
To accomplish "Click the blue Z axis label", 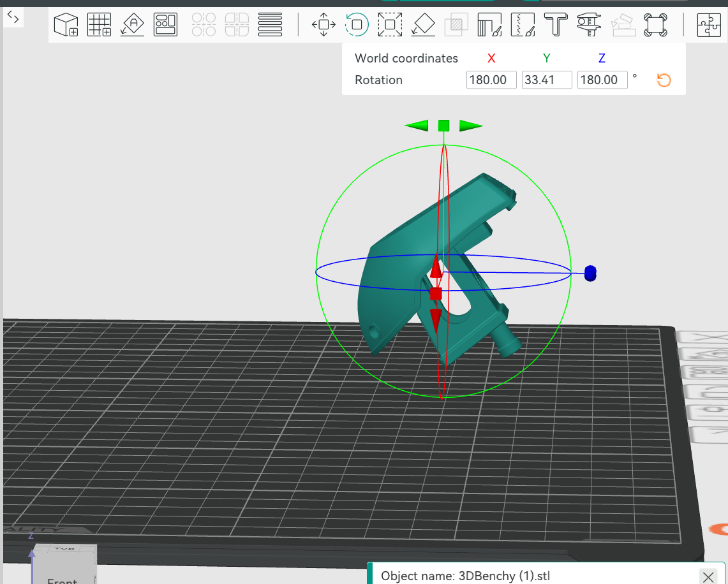I will pos(602,58).
